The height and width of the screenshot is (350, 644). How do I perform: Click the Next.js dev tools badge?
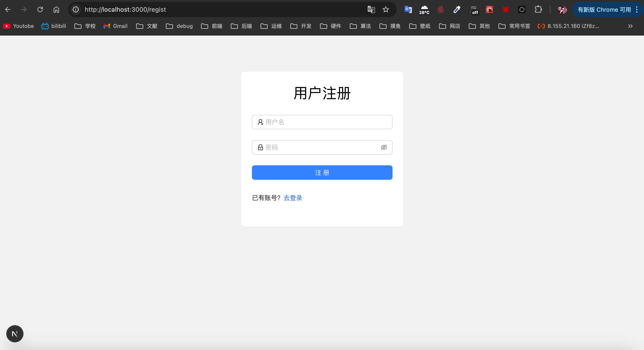(15, 334)
